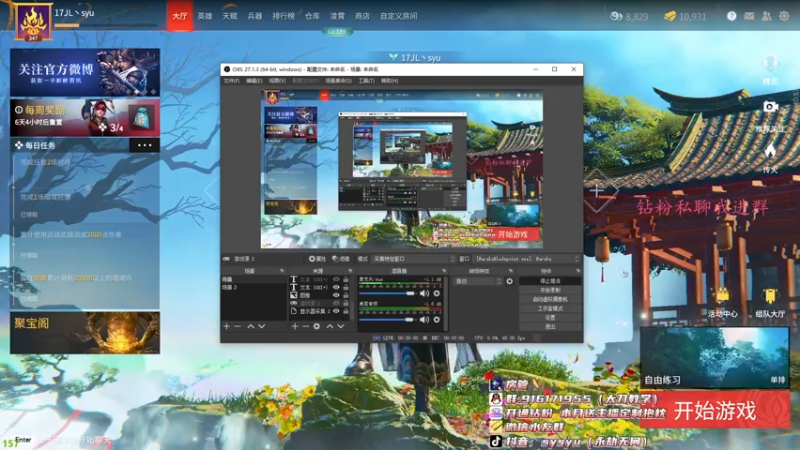Open 属性 for the selected OBS source
The height and width of the screenshot is (450, 800).
tap(317, 259)
